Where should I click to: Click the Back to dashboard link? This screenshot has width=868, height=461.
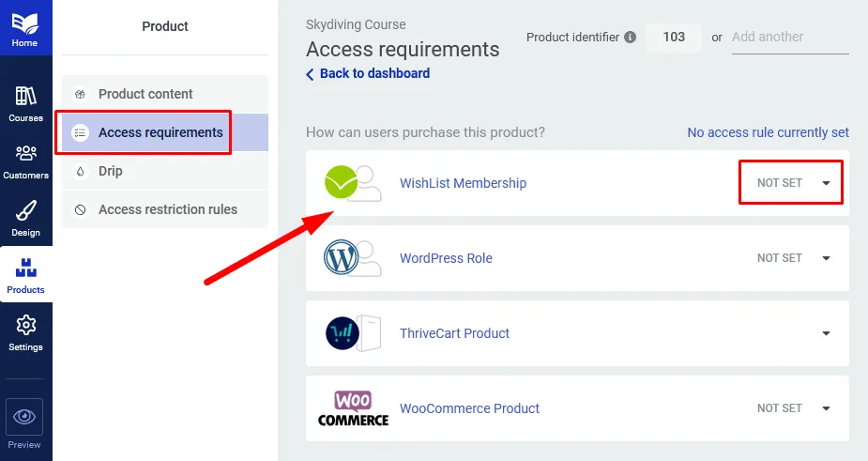(374, 73)
